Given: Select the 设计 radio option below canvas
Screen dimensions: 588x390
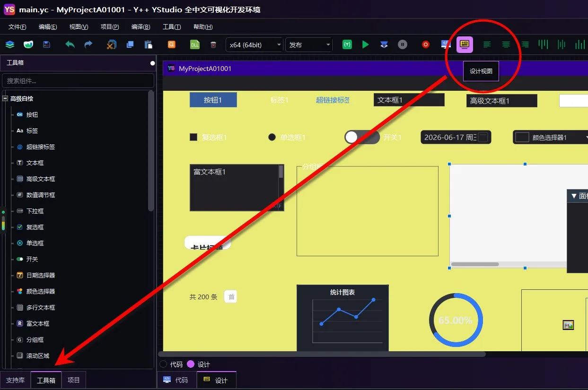Looking at the screenshot, I should click(x=191, y=364).
